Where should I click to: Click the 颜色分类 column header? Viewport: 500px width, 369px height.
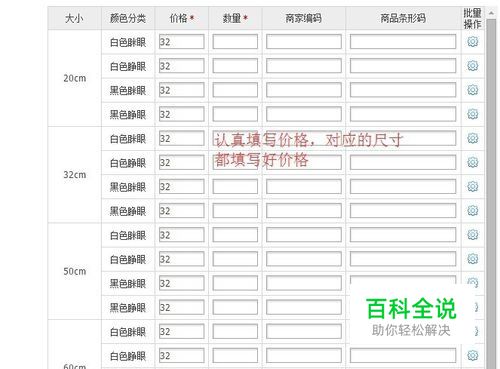click(x=128, y=18)
